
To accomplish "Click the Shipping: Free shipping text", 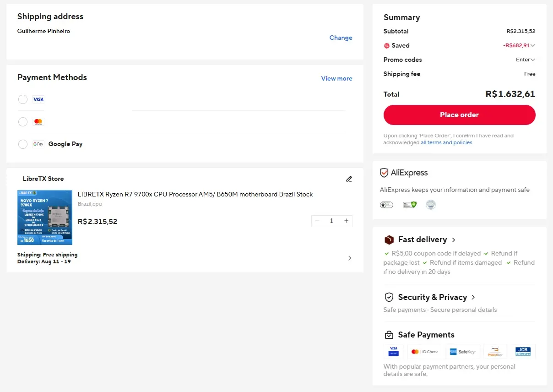I will (48, 255).
